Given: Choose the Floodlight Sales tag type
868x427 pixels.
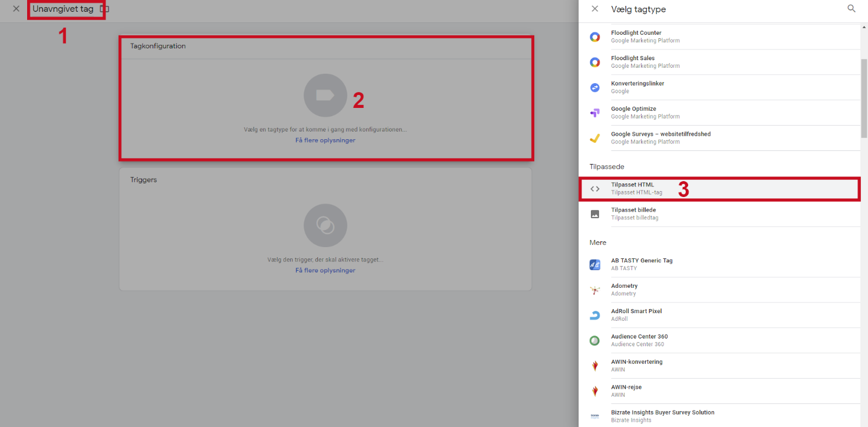Looking at the screenshot, I should point(633,62).
